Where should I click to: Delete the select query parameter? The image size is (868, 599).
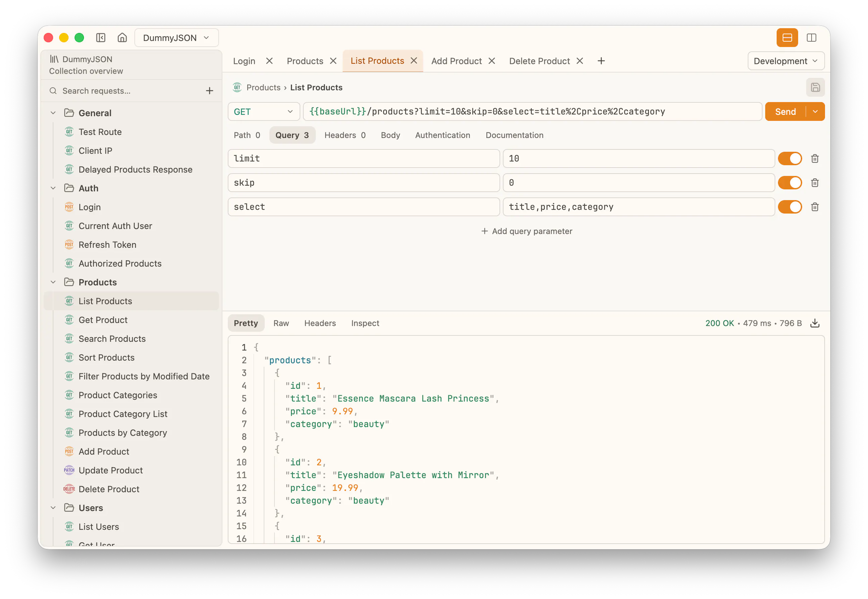tap(815, 207)
